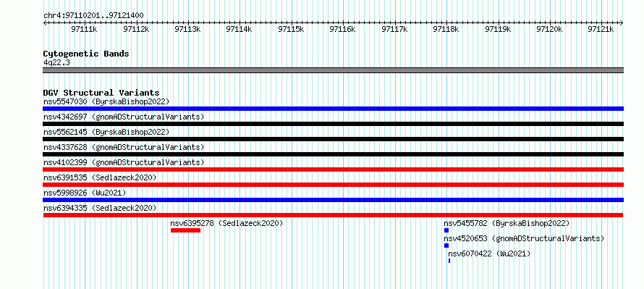Click the 97115k ruler tick

coord(291,28)
